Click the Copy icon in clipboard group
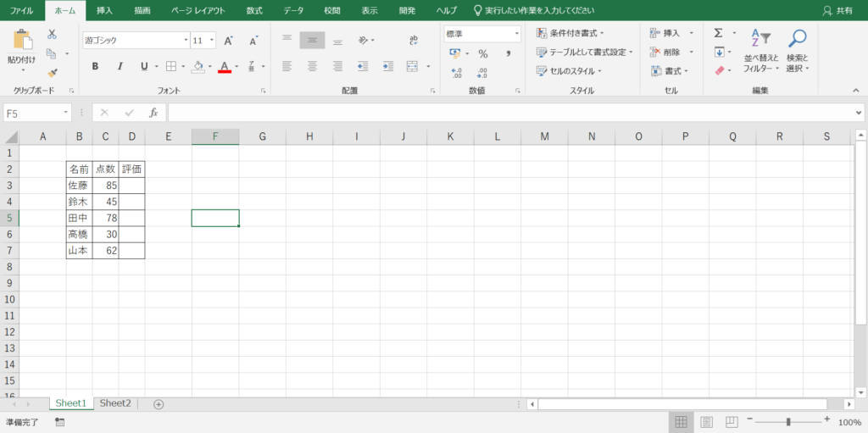 (x=52, y=53)
